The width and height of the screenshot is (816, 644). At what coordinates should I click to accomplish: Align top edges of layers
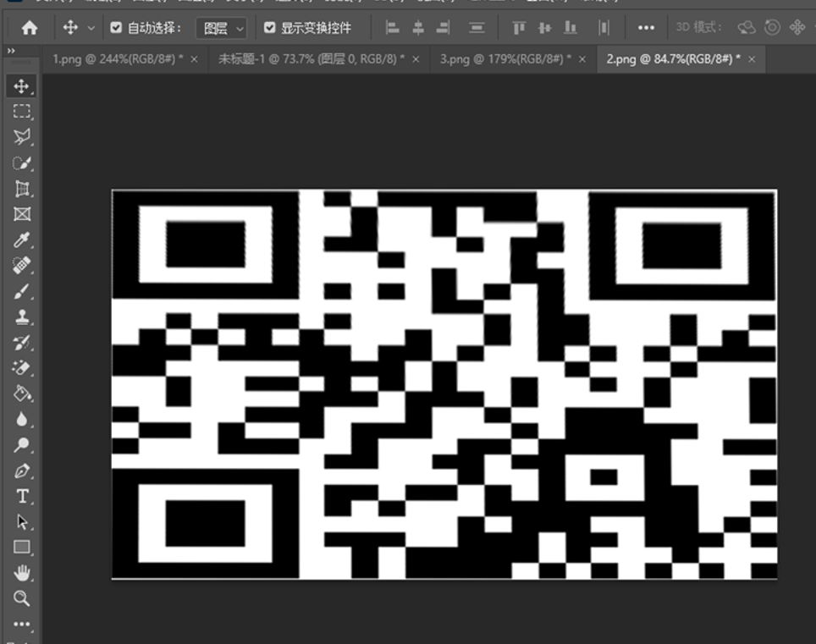pos(519,28)
